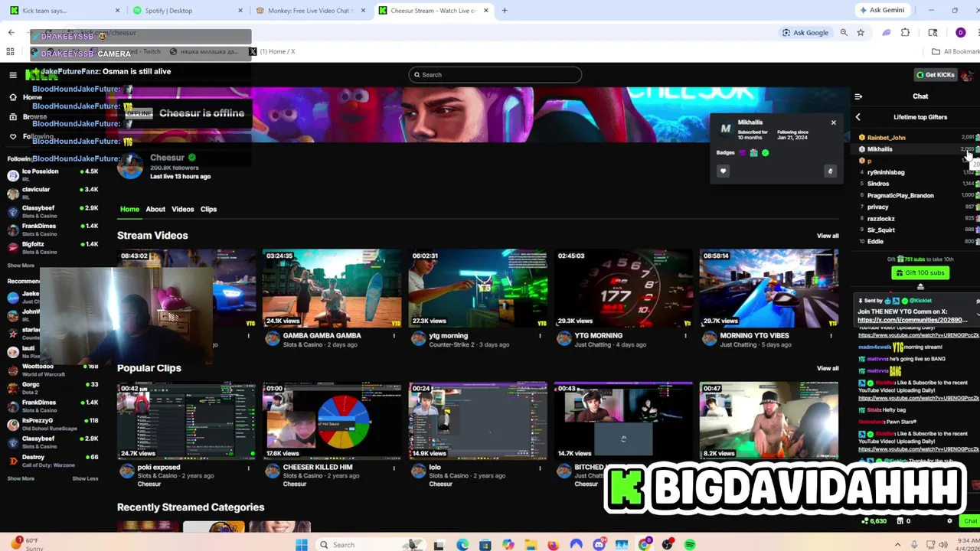This screenshot has width=980, height=551.
Task: Open the CHEESER KILLED HIM clip
Action: coord(332,421)
